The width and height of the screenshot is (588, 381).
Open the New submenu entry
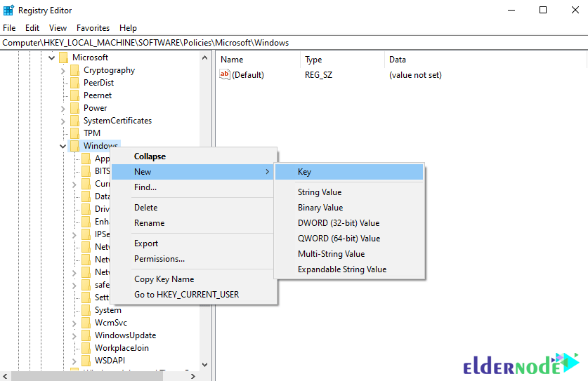[x=193, y=172]
